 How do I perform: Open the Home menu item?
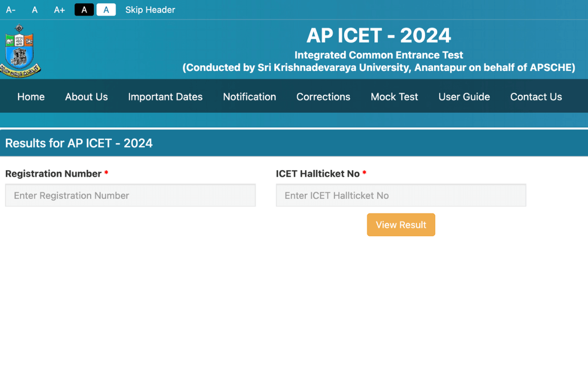coord(31,97)
